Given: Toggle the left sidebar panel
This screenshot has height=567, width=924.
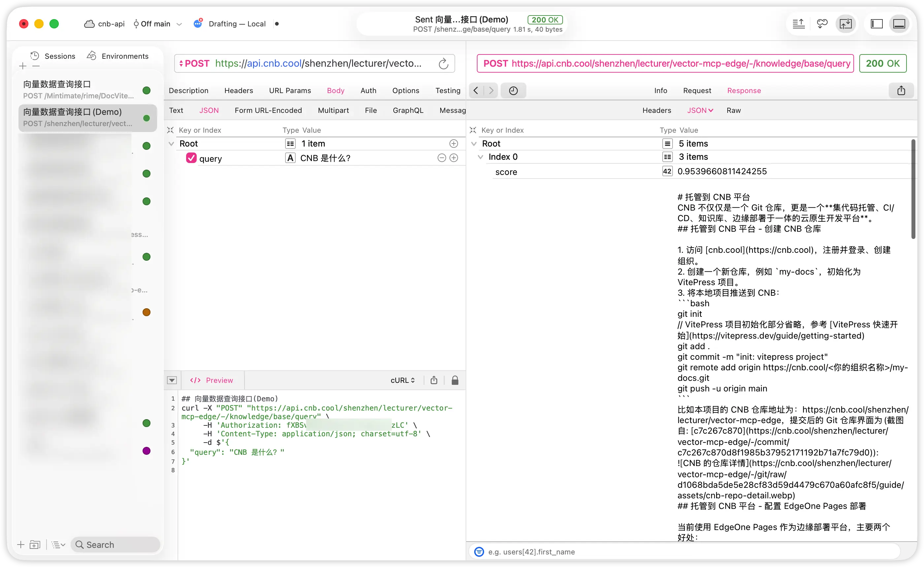Looking at the screenshot, I should coord(876,24).
